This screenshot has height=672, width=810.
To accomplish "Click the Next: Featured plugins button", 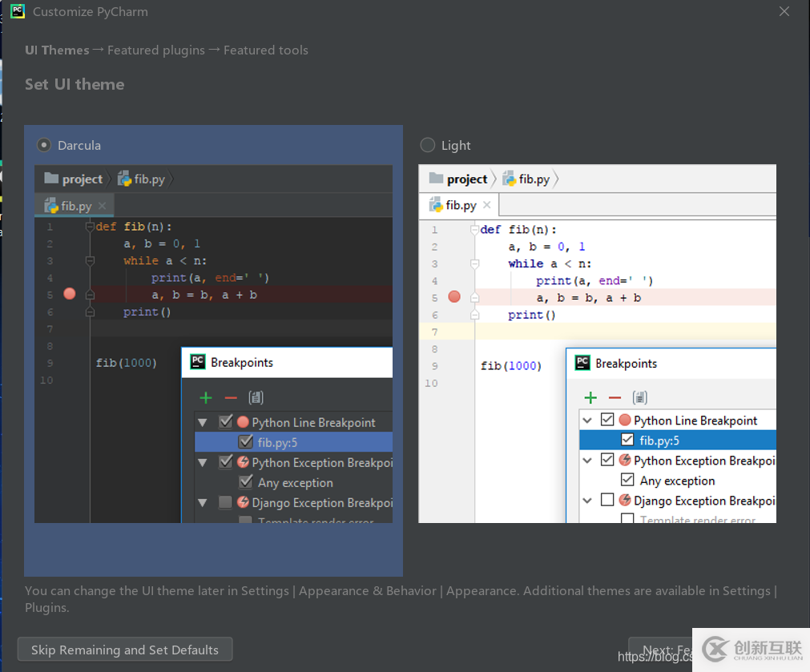I will 660,650.
